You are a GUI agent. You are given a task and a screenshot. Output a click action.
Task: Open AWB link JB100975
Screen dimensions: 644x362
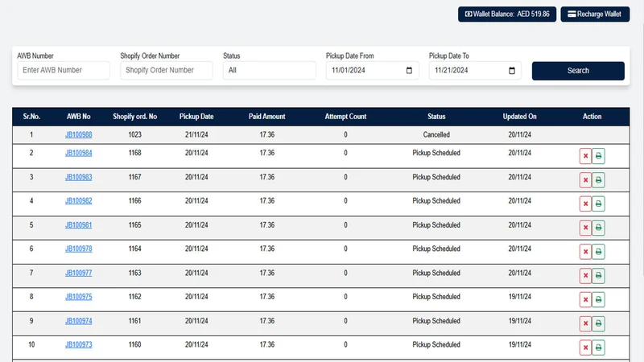(x=78, y=297)
